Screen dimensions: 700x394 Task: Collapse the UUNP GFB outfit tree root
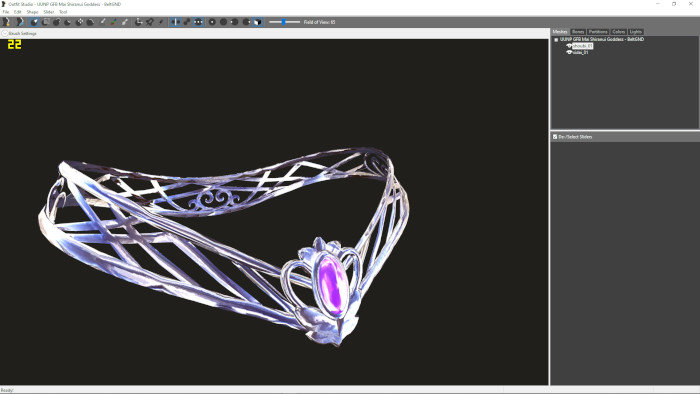pyautogui.click(x=556, y=40)
